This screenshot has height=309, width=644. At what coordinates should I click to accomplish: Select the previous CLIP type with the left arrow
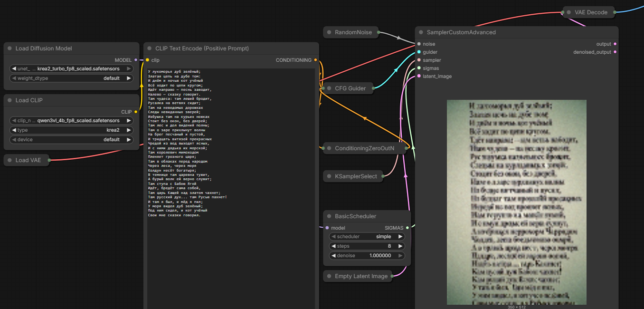click(x=14, y=130)
